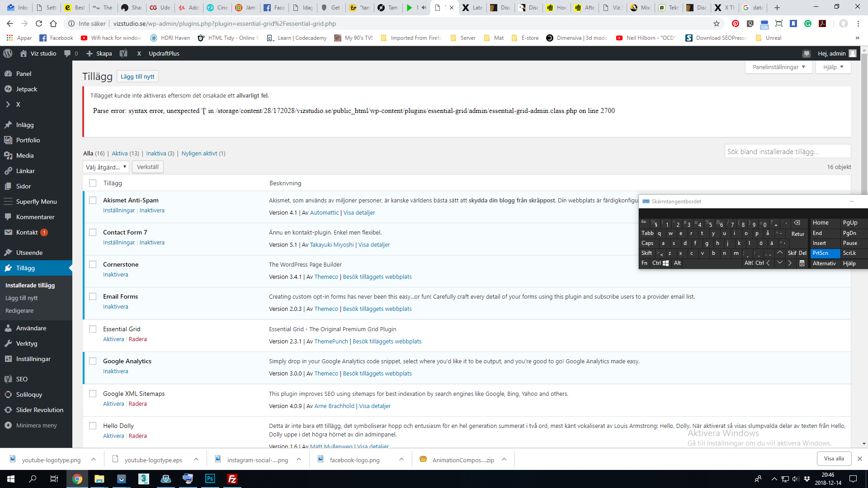Screen dimensions: 868x488
Task: Open Superfly Menu hamburger icon
Action: (8, 202)
